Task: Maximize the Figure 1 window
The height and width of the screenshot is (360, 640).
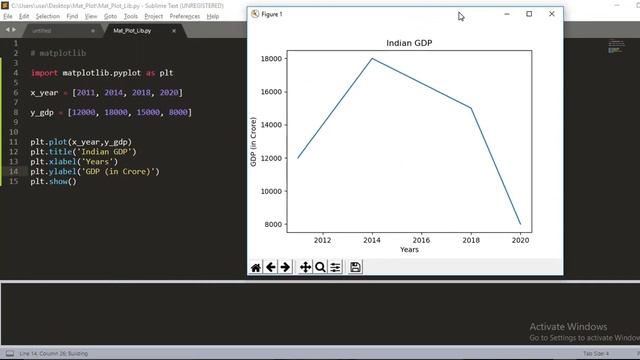Action: click(529, 14)
